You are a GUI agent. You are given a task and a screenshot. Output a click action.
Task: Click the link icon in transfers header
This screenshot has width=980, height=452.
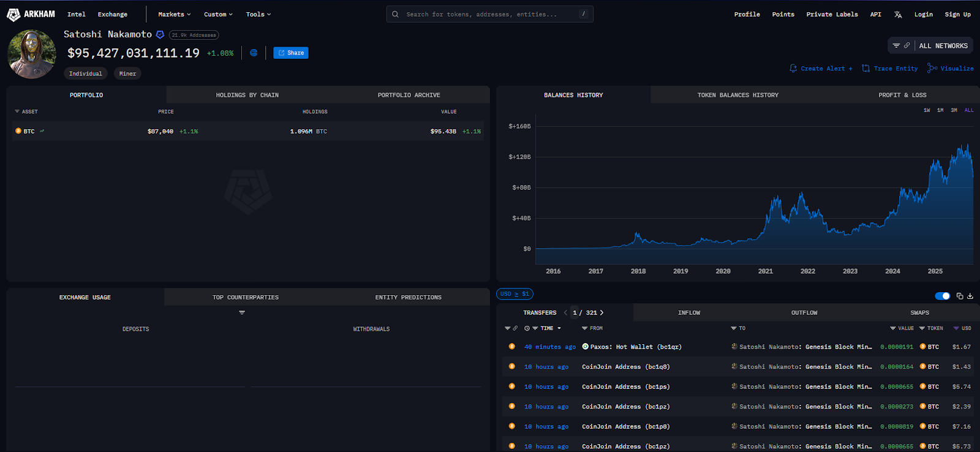[x=515, y=328]
